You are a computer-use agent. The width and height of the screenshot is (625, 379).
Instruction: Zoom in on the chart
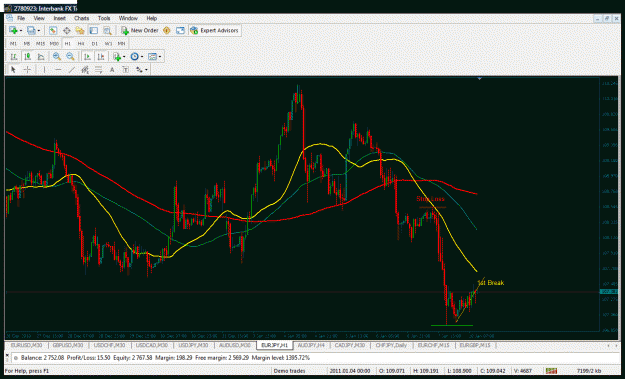(57, 57)
